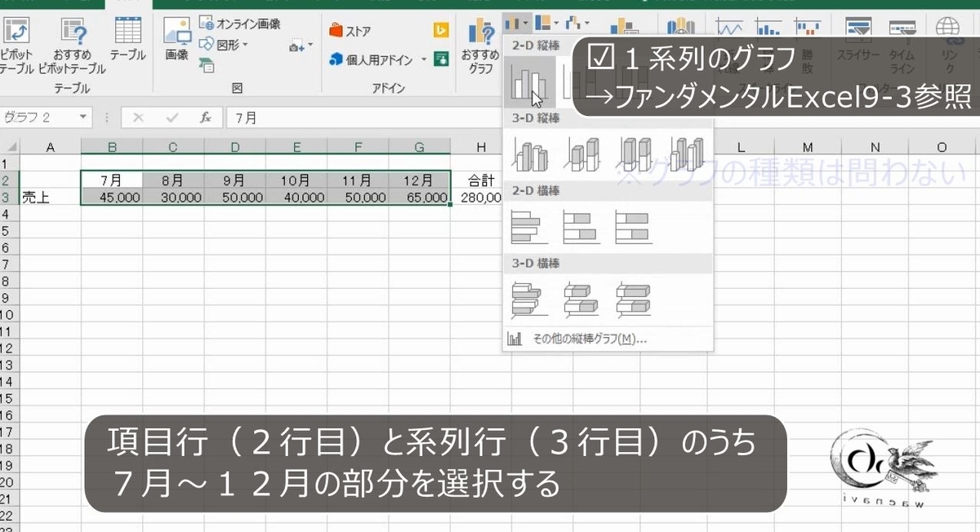Choose plain 3-D column chart

[687, 153]
